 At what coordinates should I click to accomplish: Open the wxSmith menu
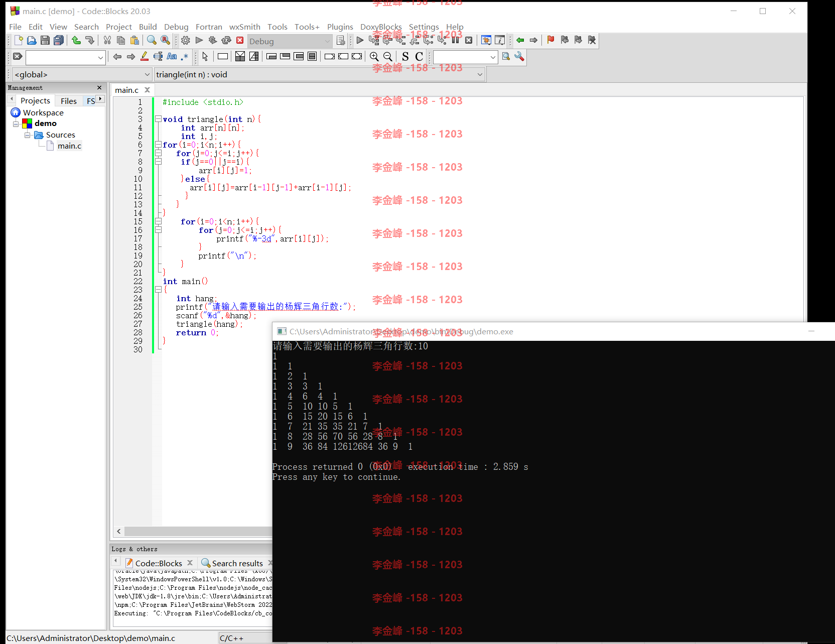coord(244,27)
